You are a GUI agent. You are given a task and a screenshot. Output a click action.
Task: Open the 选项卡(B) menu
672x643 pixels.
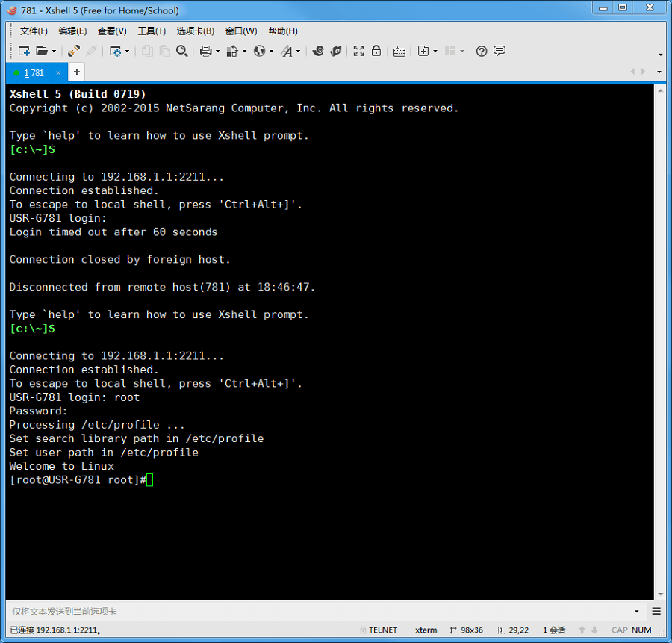click(196, 31)
